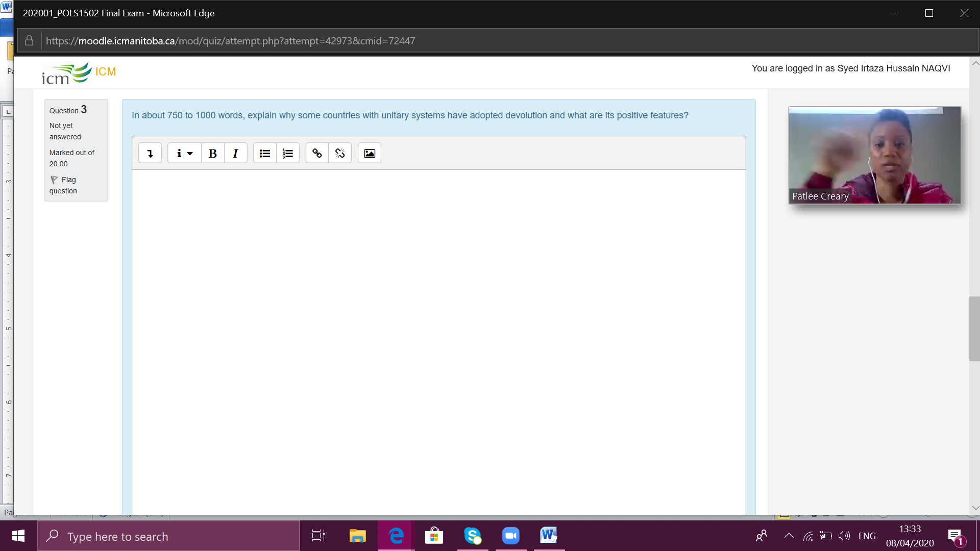The height and width of the screenshot is (551, 980).
Task: Switch to Word in the taskbar
Action: [549, 536]
